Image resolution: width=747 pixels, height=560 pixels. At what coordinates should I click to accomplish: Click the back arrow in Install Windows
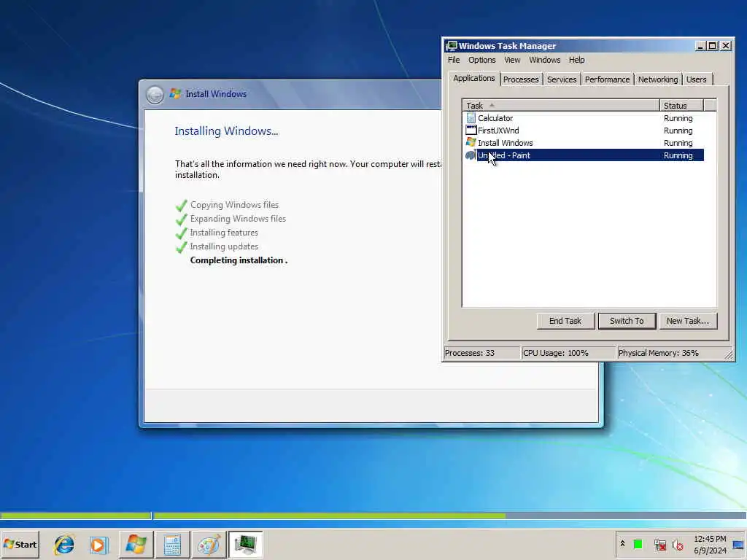coord(155,94)
